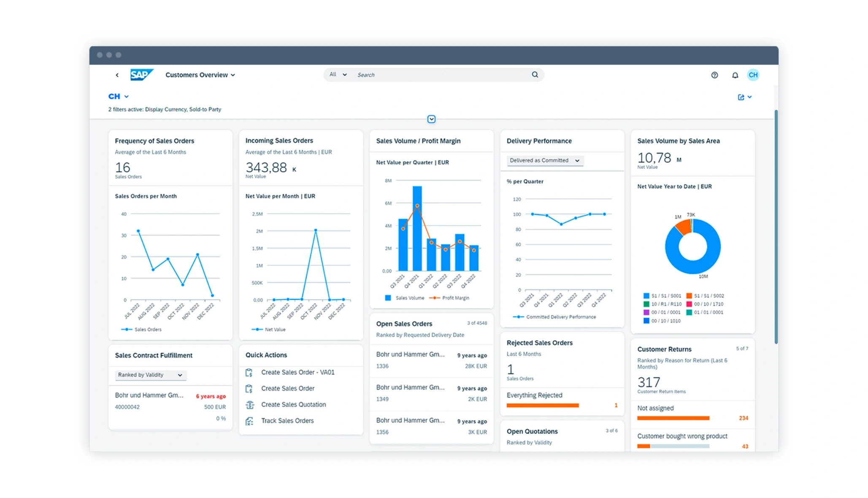
Task: Click the search magnifier icon
Action: (x=535, y=75)
